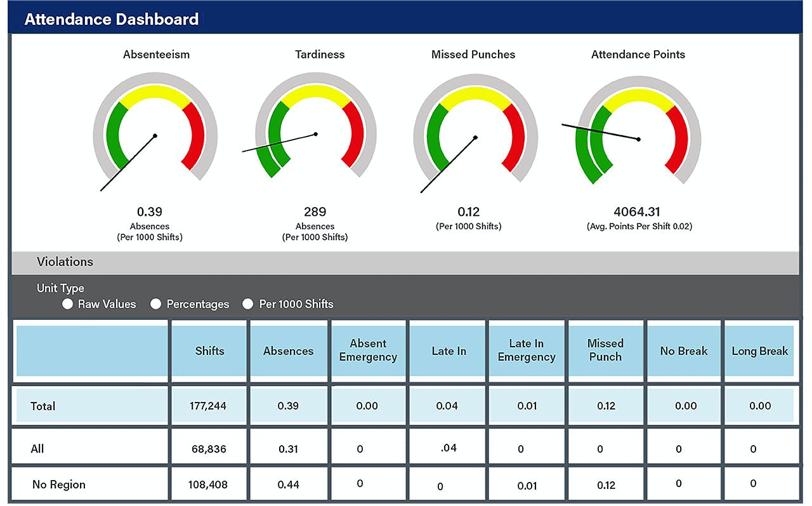812x506 pixels.
Task: Open the Tardiness gauge dial
Action: coord(315,126)
